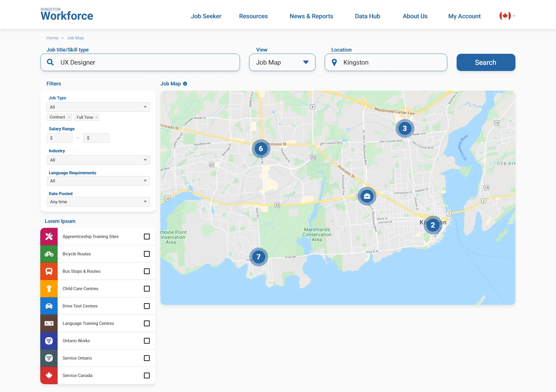Click the map cluster marker showing 3

tap(405, 128)
